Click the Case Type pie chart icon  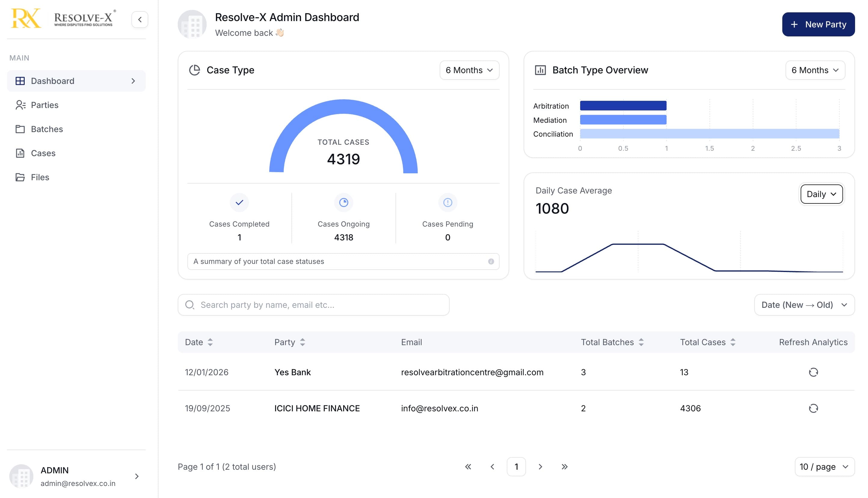195,70
